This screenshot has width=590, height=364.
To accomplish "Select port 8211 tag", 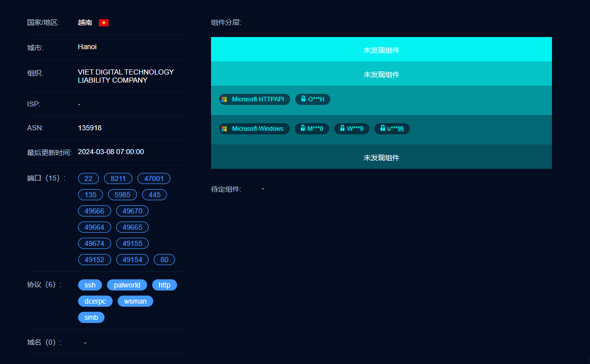I will tap(118, 178).
